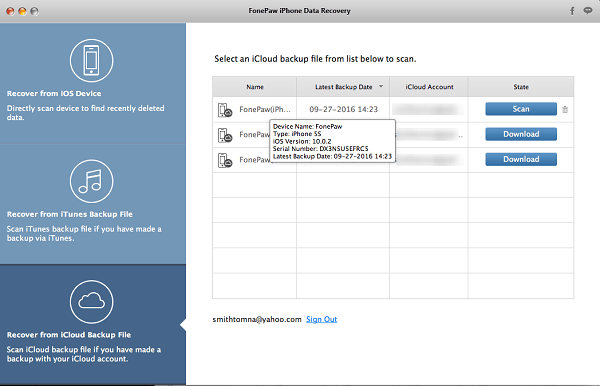600x386 pixels.
Task: Click blurred iCloud account in first row
Action: click(427, 109)
